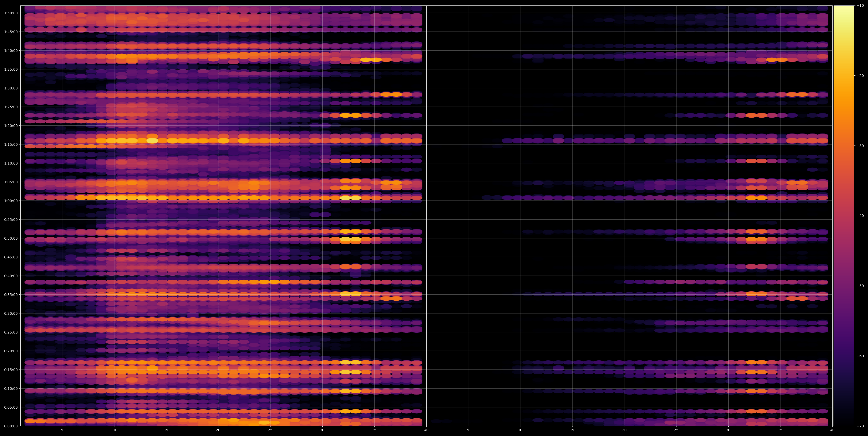Select the 0:15:00 y-axis tick label
The width and height of the screenshot is (868, 436).
click(x=10, y=370)
